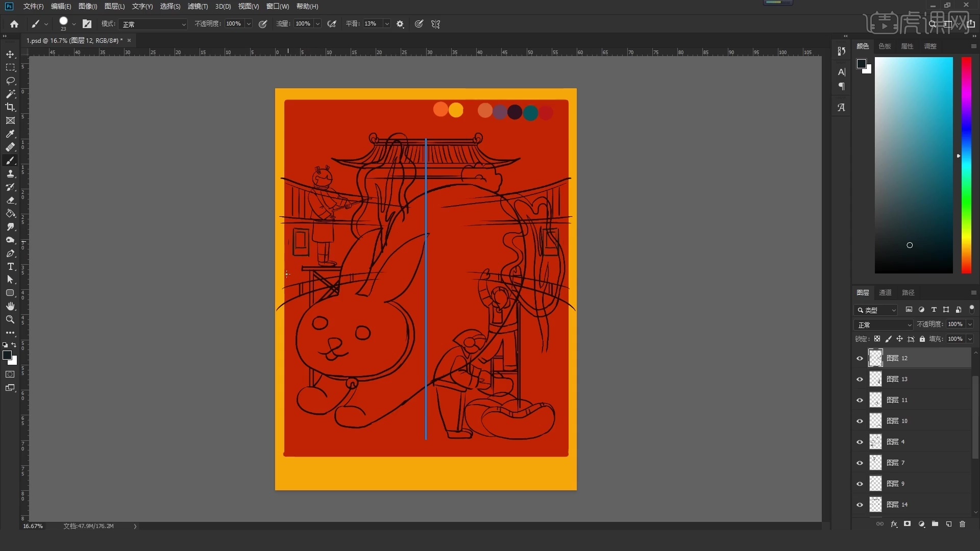980x551 pixels.
Task: Select the Healing Brush tool
Action: point(10,147)
